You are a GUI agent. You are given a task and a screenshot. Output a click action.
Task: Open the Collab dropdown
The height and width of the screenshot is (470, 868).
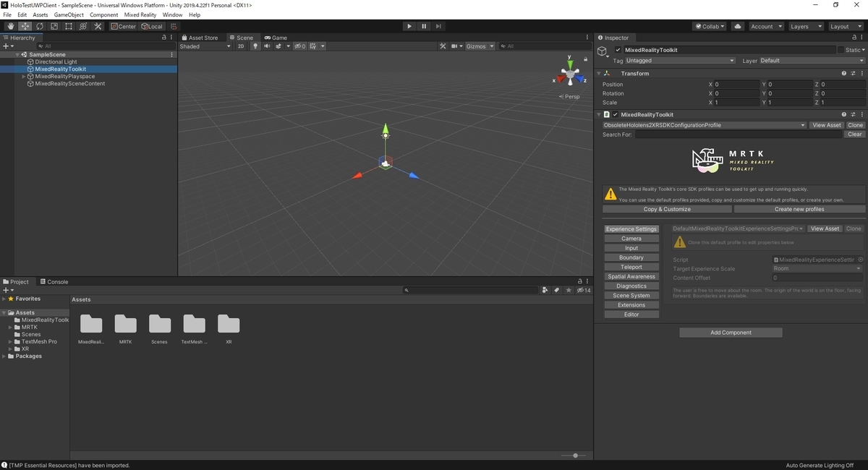pos(710,26)
